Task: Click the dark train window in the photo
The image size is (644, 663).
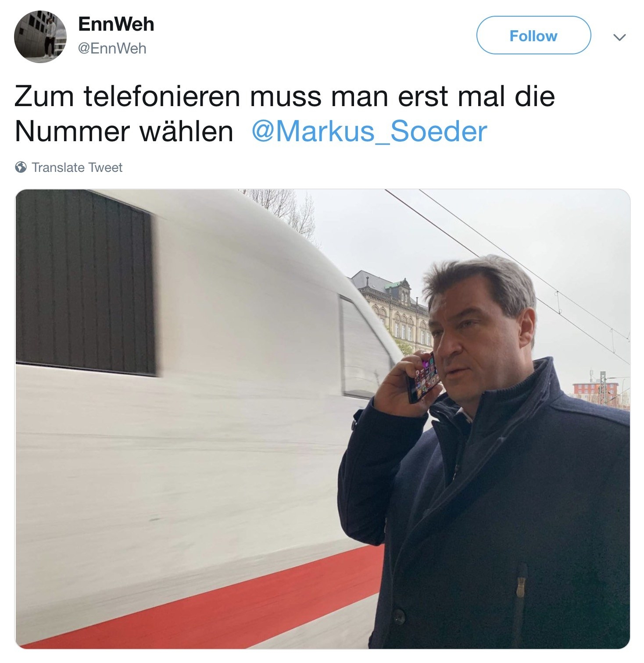Action: coord(86,282)
